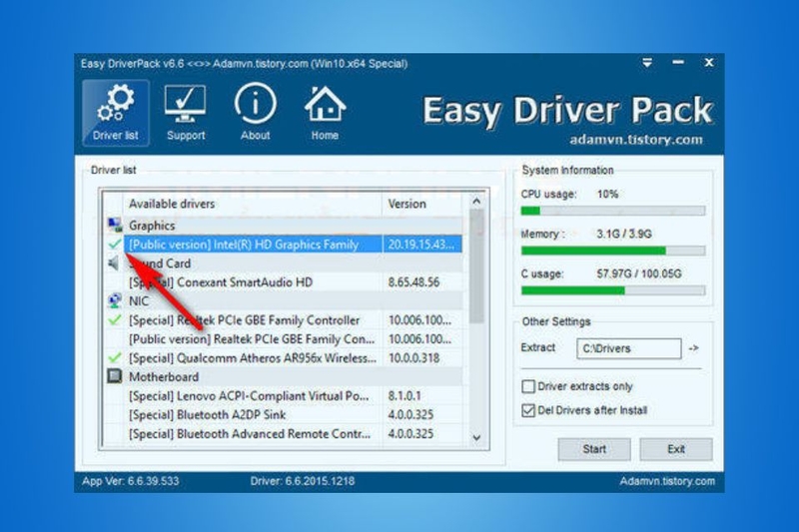Click the driver list scrollbar thumb
The image size is (799, 532).
pyautogui.click(x=476, y=266)
